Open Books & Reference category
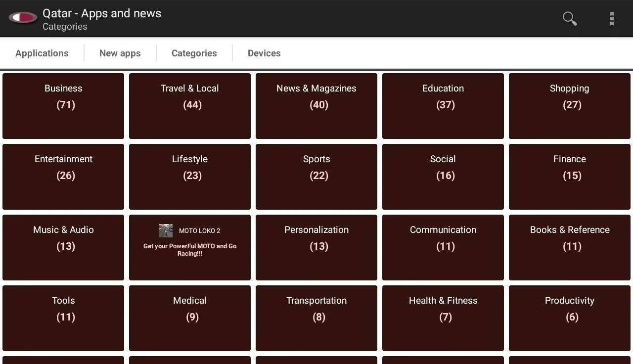 click(570, 247)
